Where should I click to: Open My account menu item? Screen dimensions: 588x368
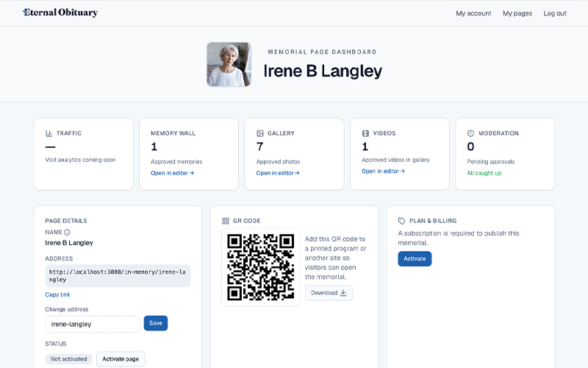coord(473,13)
